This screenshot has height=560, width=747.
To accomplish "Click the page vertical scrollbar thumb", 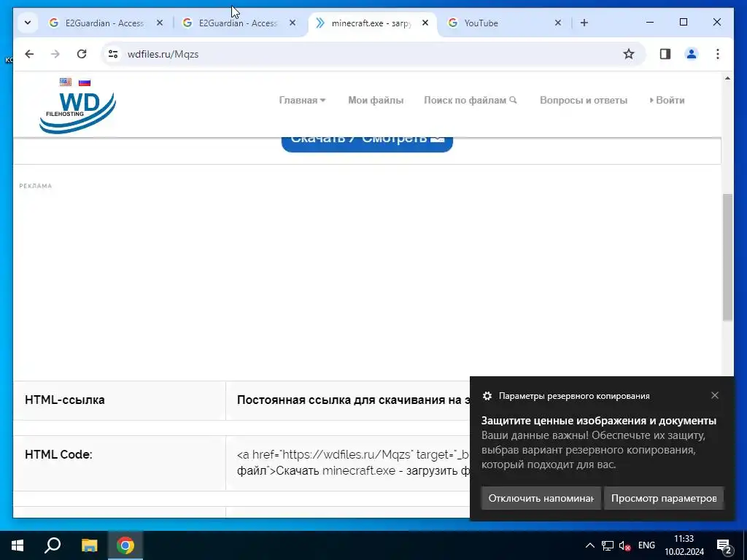I will tap(727, 257).
